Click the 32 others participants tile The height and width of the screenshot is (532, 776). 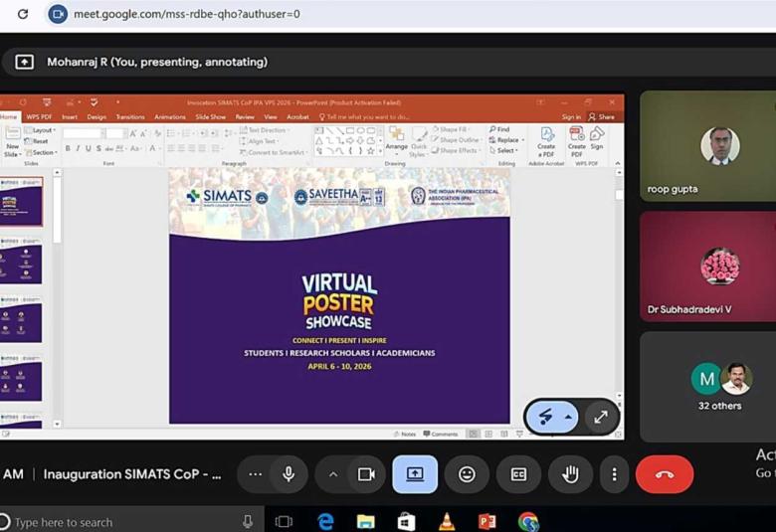pos(719,386)
